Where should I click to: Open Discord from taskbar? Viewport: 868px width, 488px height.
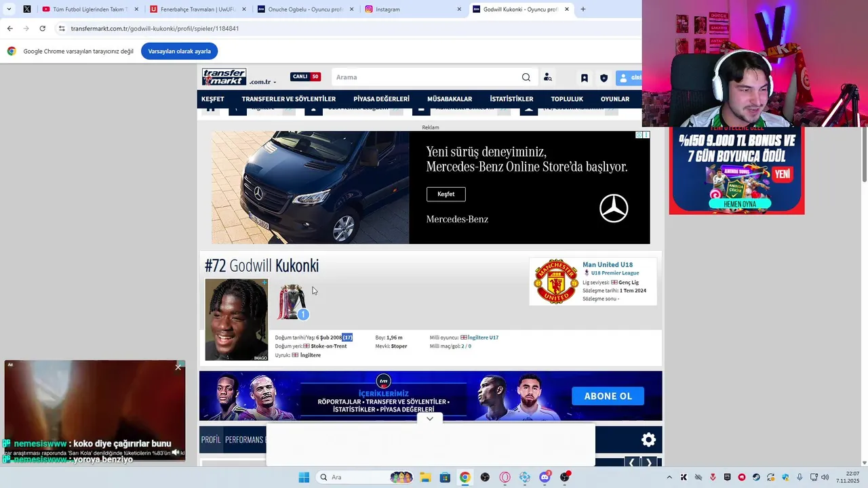click(545, 477)
